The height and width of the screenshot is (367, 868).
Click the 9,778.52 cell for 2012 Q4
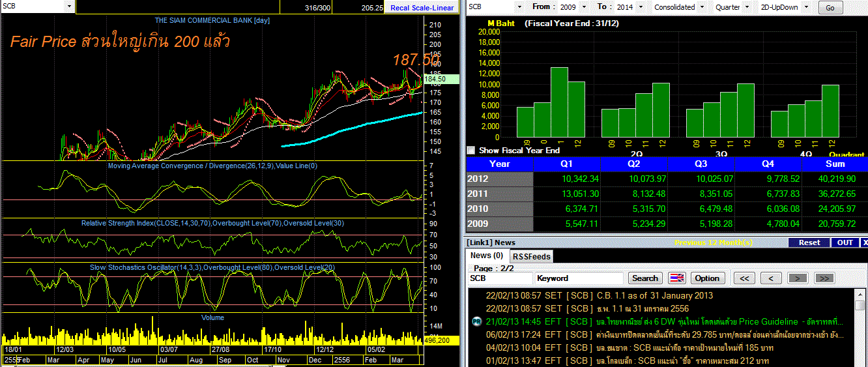coord(768,179)
